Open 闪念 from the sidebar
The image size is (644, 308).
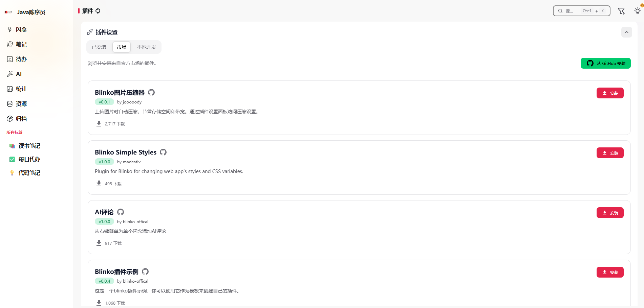click(21, 29)
